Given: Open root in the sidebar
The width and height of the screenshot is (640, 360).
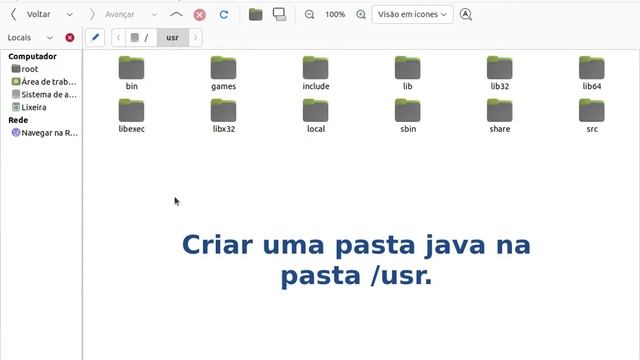Looking at the screenshot, I should (25, 69).
